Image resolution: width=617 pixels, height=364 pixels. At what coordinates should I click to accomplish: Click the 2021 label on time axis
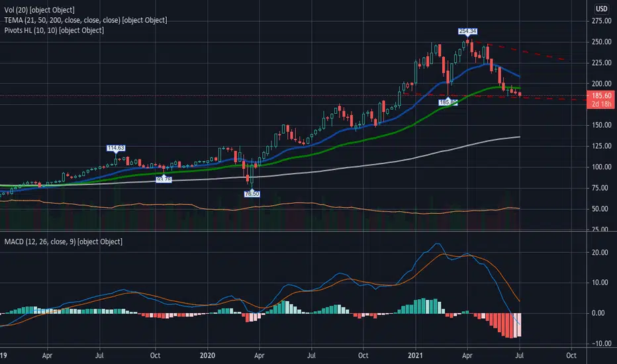[x=415, y=356]
